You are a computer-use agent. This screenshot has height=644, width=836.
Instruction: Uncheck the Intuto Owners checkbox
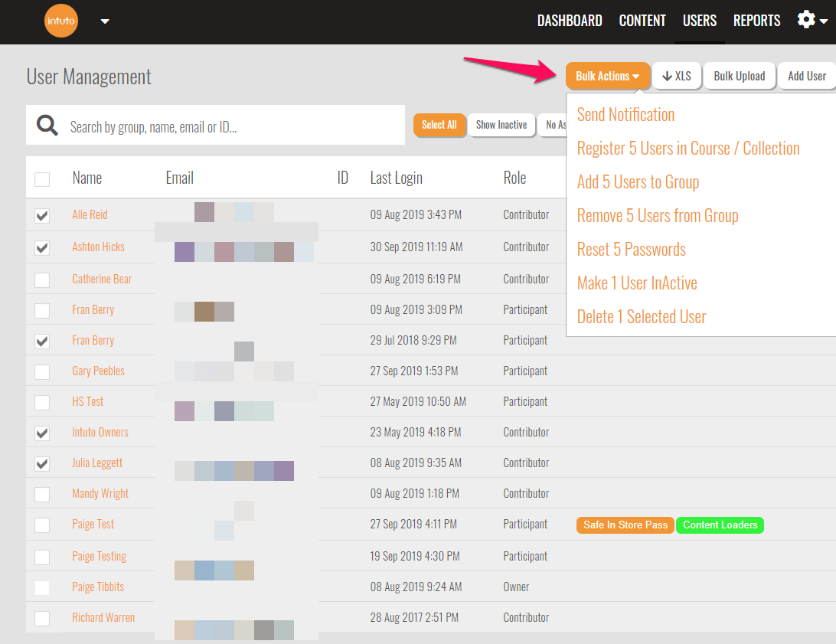tap(42, 432)
